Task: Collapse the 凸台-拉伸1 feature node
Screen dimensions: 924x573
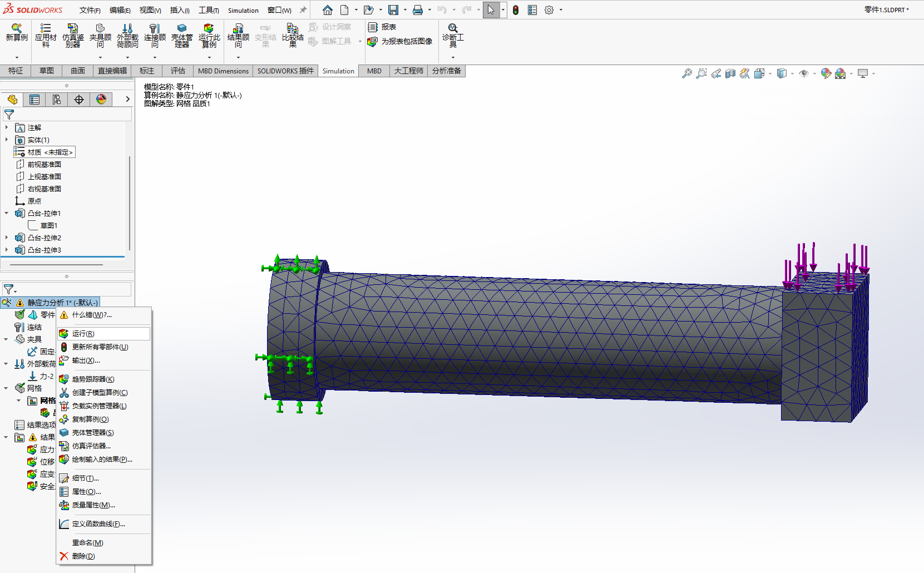Action: (7, 213)
